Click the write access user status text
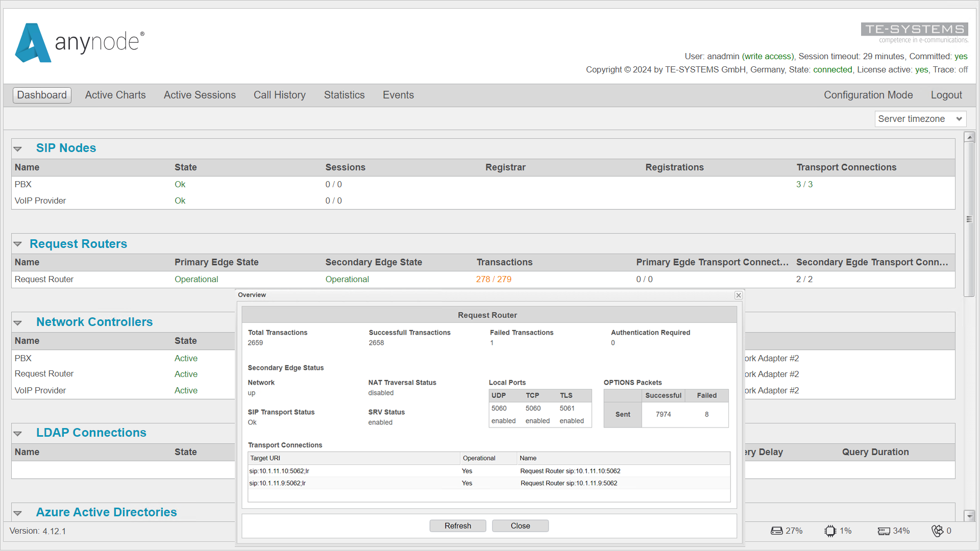The height and width of the screenshot is (551, 980). (x=768, y=57)
